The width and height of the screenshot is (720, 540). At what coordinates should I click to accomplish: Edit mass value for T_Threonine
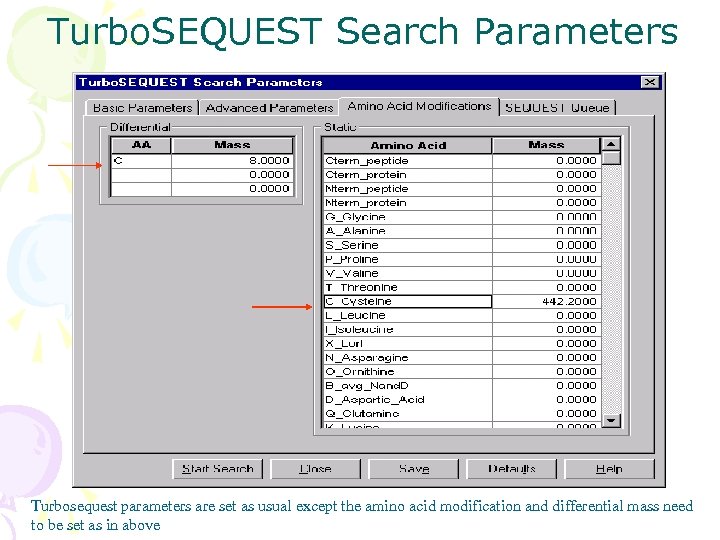pyautogui.click(x=546, y=287)
